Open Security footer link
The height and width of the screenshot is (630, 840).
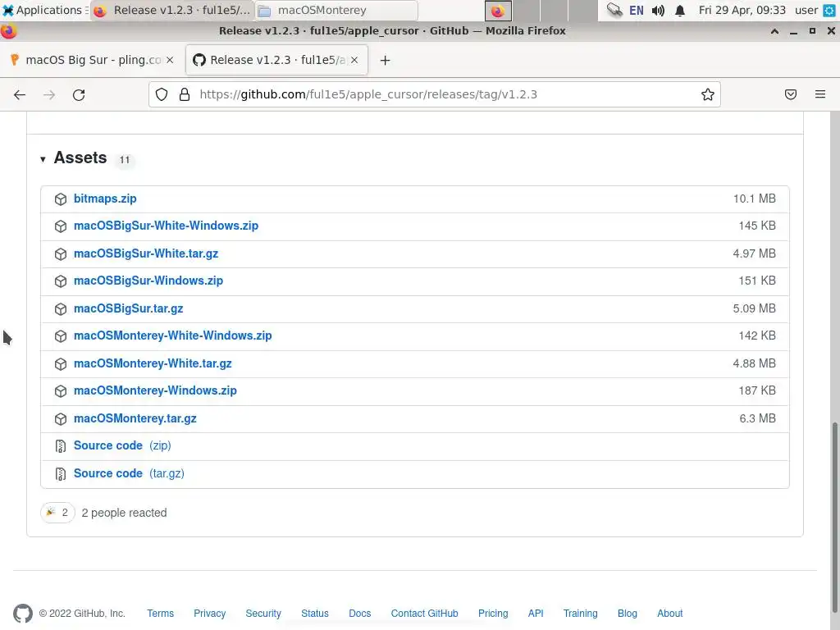(263, 614)
